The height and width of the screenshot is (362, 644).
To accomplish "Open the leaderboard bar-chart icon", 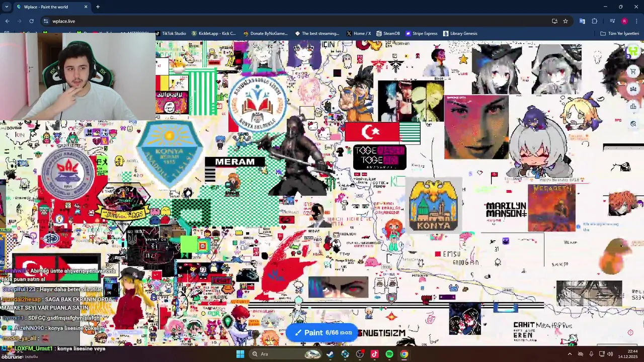I will (x=633, y=106).
